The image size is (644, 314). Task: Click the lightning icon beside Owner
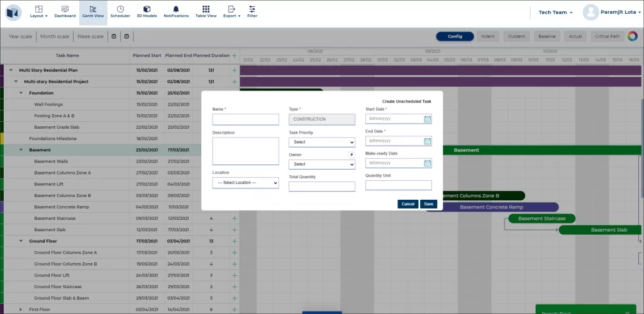point(352,154)
